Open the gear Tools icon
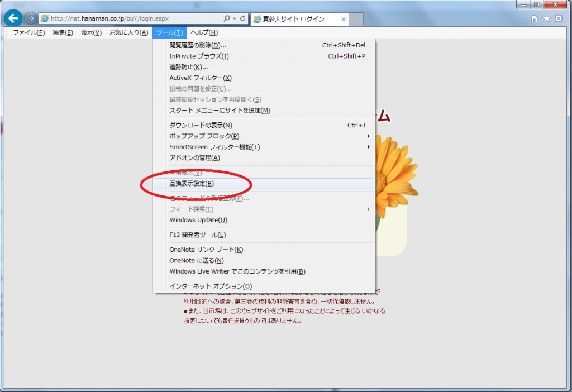572x392 pixels. pyautogui.click(x=558, y=19)
